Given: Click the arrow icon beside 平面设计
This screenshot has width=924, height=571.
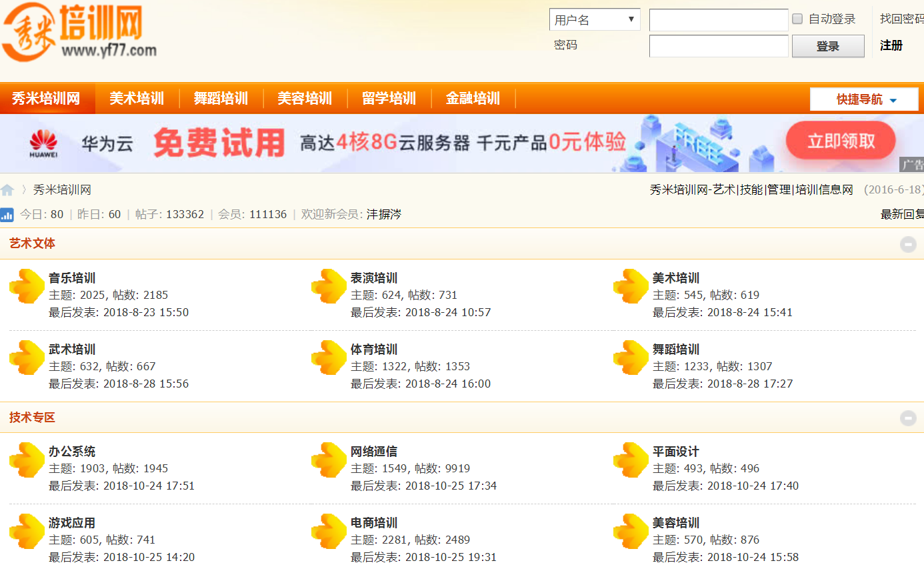Looking at the screenshot, I should 631,460.
